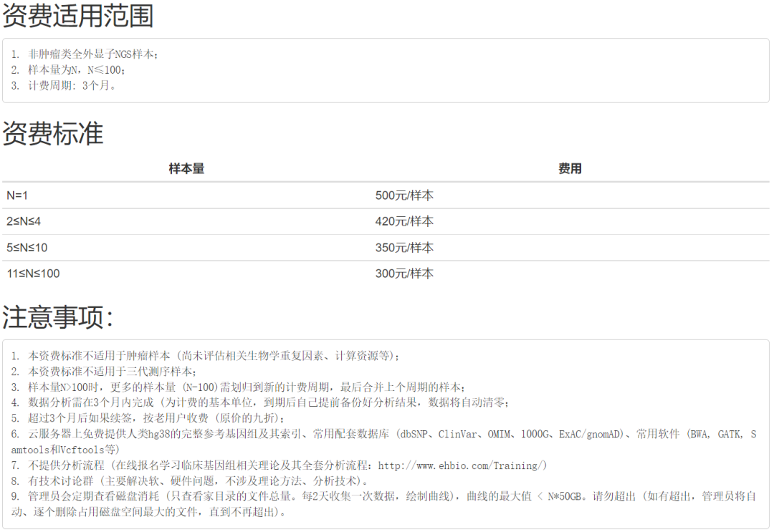Screen dimensions: 774x532
Task: Select the 500元/样本 price cell
Action: [x=404, y=195]
